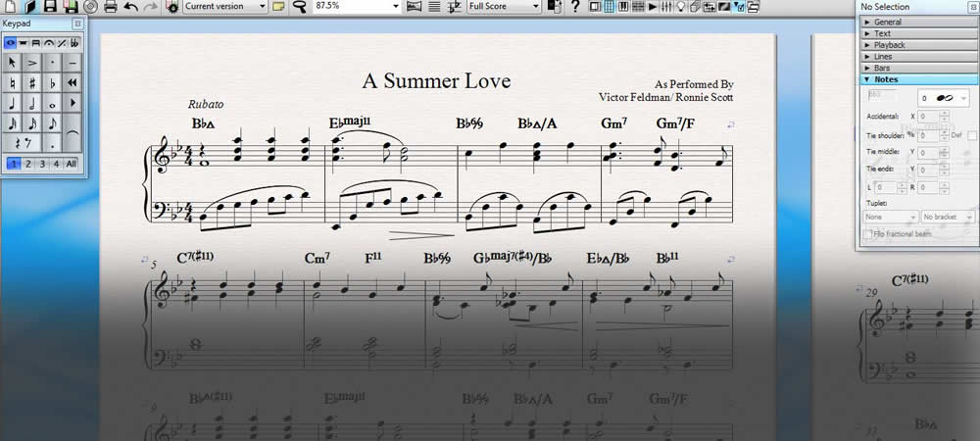Select voice 2 on the Keypad

coord(28,165)
